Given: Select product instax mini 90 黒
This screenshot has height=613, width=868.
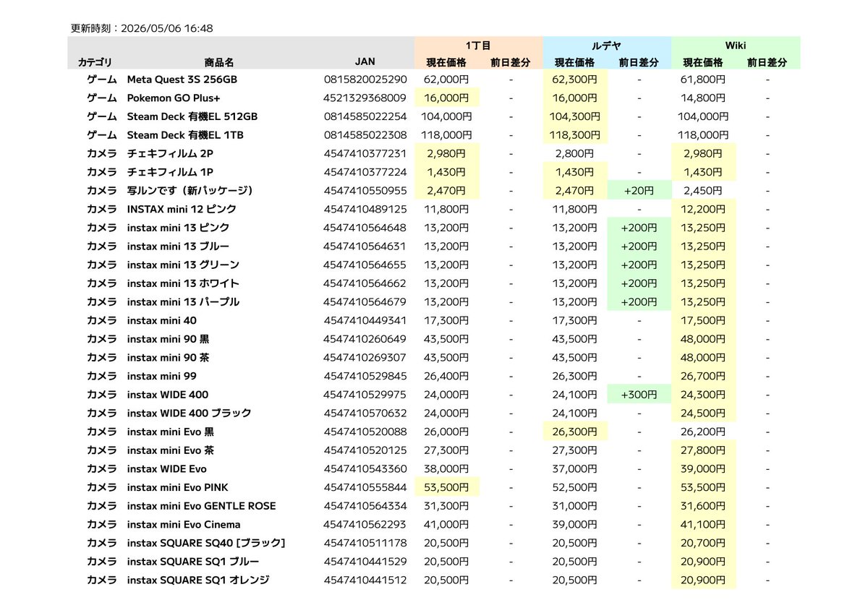Looking at the screenshot, I should (169, 339).
